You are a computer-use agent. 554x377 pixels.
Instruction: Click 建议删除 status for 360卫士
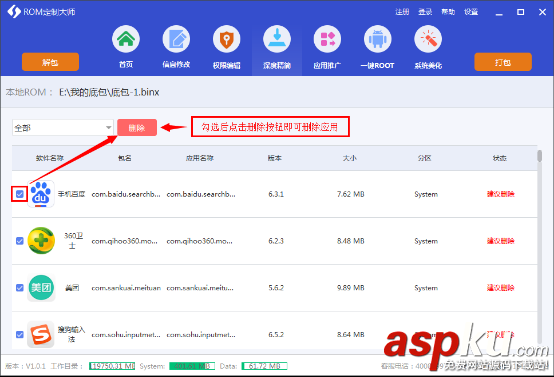[x=501, y=241]
